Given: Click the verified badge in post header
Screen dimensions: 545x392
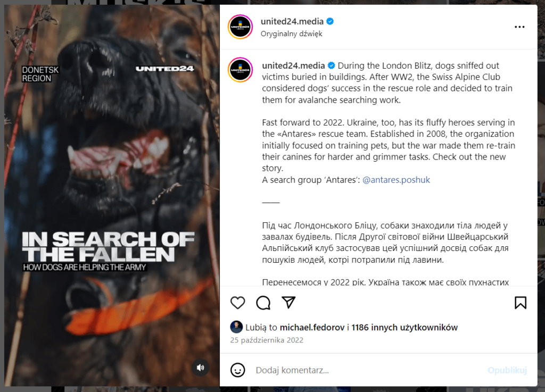Looking at the screenshot, I should pos(330,21).
